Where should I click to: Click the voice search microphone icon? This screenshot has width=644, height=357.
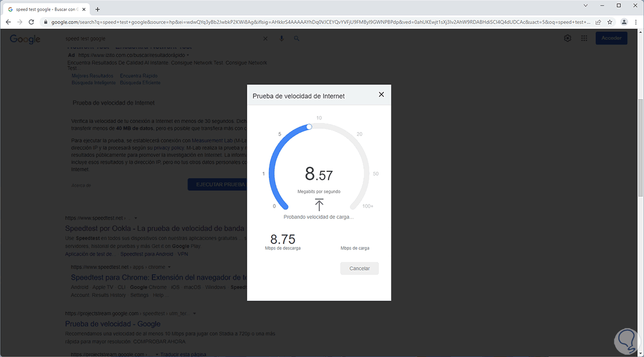tap(281, 39)
